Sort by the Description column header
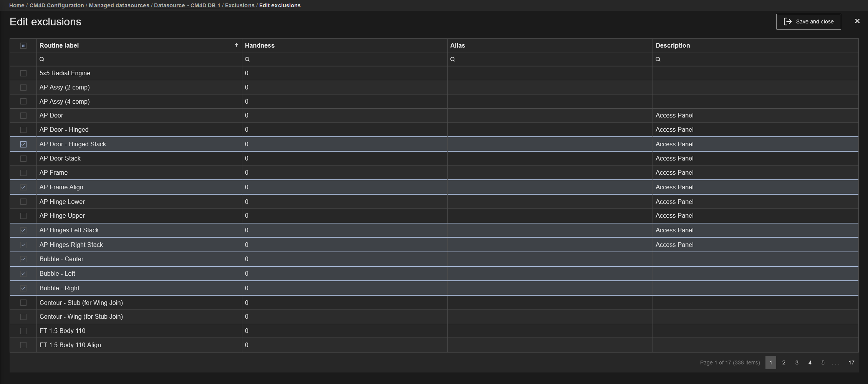The width and height of the screenshot is (868, 384). (673, 45)
